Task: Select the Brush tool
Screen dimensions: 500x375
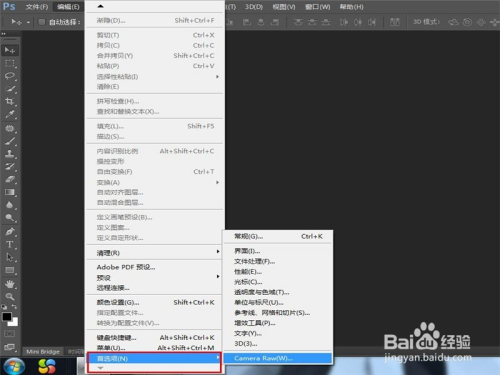Action: point(10,141)
